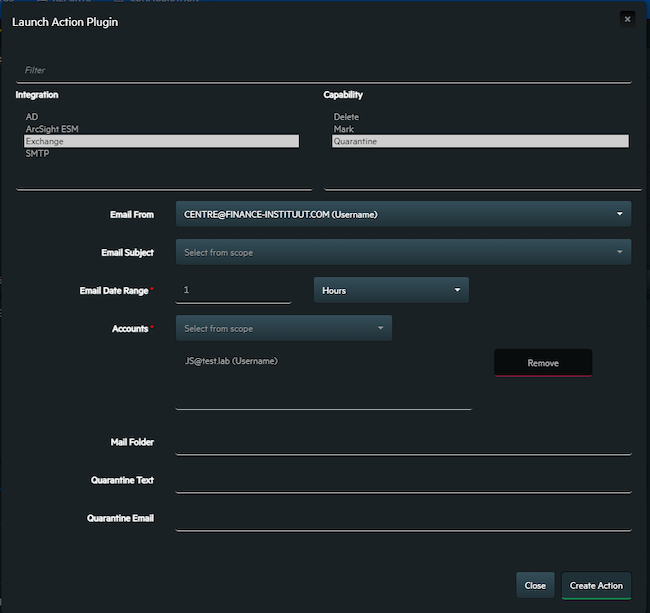Select the Quarantine capability
The height and width of the screenshot is (613, 650).
click(x=480, y=141)
